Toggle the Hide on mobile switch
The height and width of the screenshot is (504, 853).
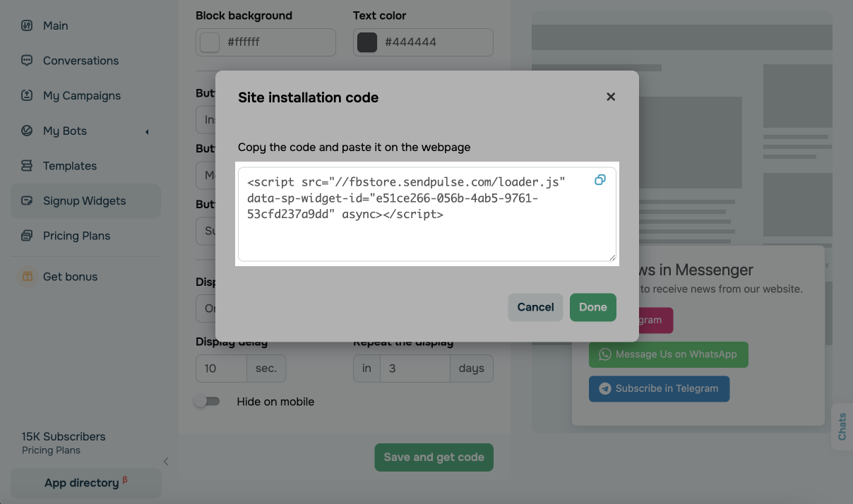[208, 402]
